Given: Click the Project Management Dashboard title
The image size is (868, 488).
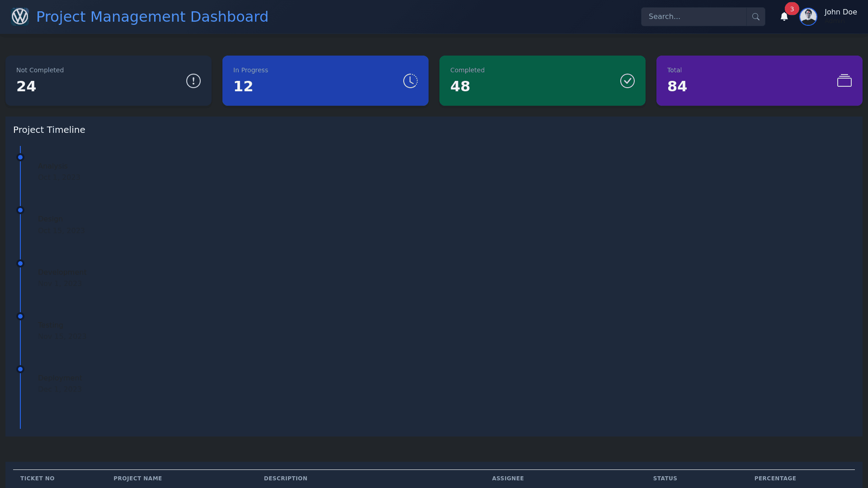Looking at the screenshot, I should tap(152, 17).
